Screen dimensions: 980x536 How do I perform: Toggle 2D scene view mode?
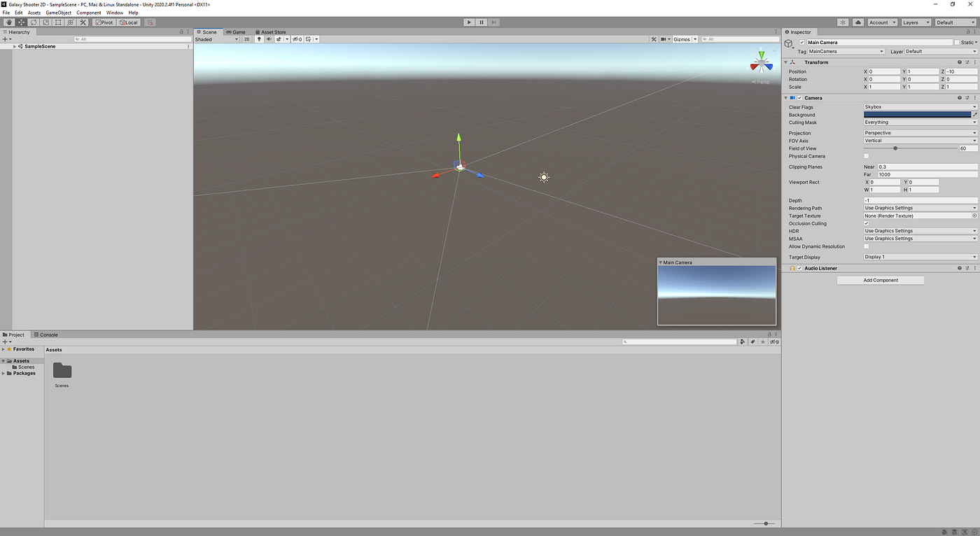coord(247,39)
